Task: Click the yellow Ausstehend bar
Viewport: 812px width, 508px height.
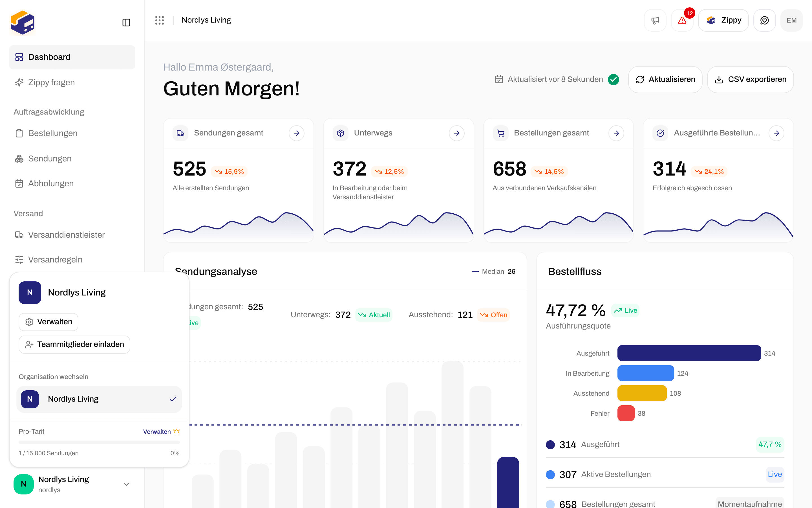Action: click(x=642, y=393)
